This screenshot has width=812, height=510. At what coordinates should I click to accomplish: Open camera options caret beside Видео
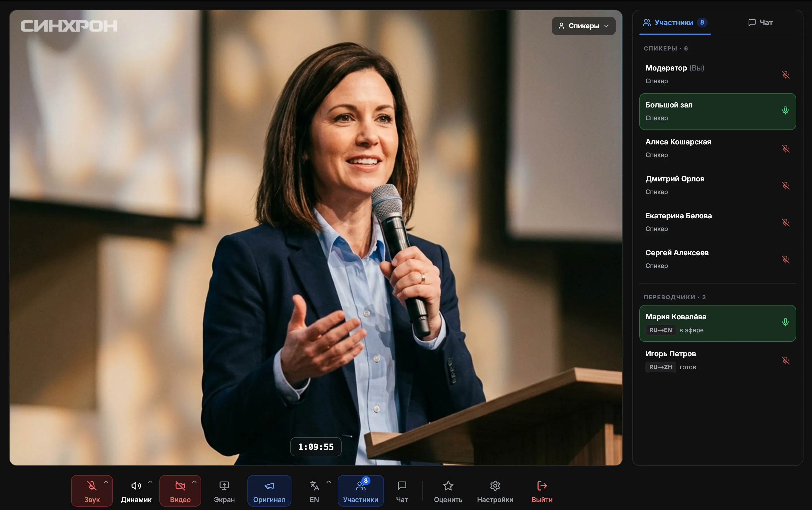[x=194, y=482]
